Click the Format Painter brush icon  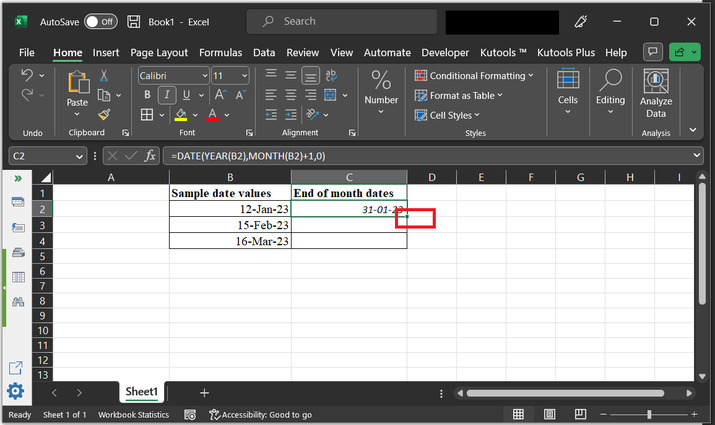(104, 113)
